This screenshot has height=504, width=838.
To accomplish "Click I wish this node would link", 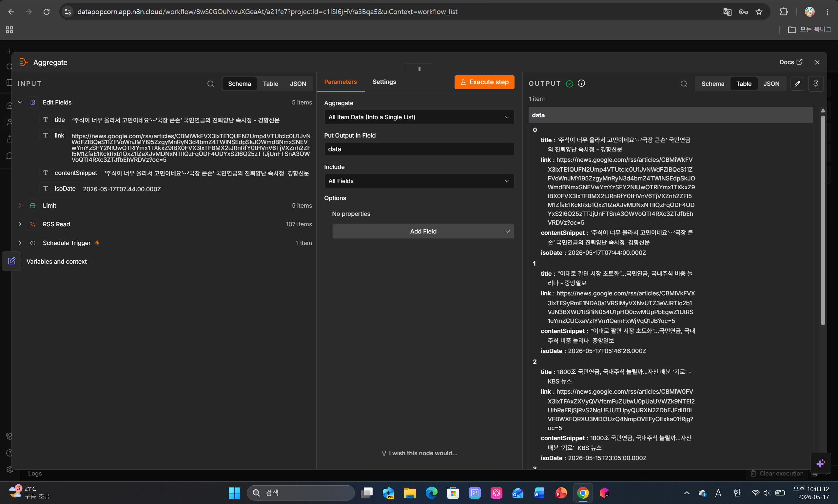I will click(419, 453).
